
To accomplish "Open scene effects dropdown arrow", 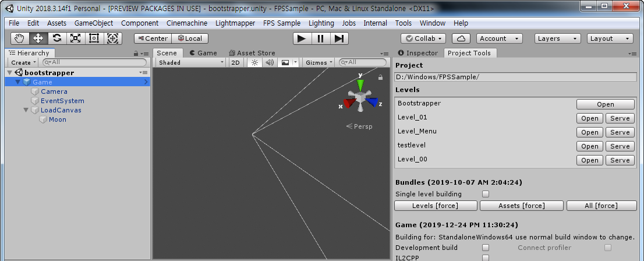I will (296, 62).
